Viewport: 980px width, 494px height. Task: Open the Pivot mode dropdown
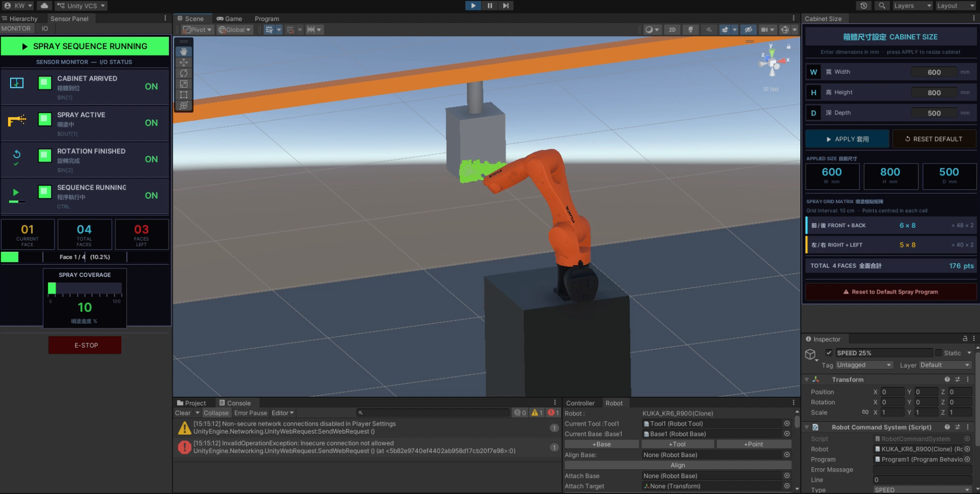tap(197, 30)
